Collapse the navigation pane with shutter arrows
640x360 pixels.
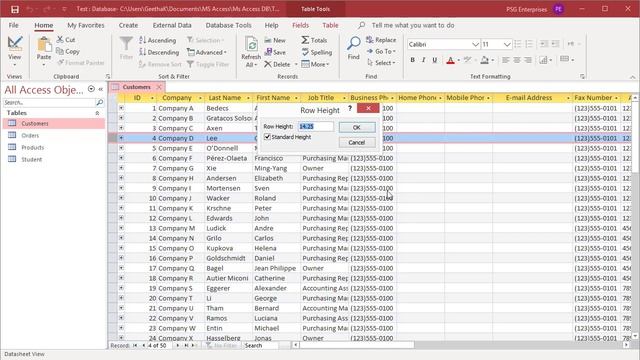(x=101, y=89)
